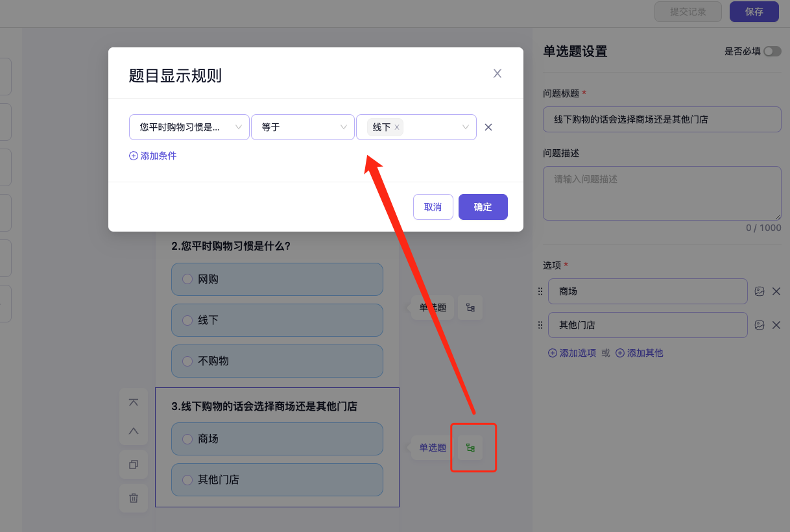Click the 确定 button

(x=483, y=207)
